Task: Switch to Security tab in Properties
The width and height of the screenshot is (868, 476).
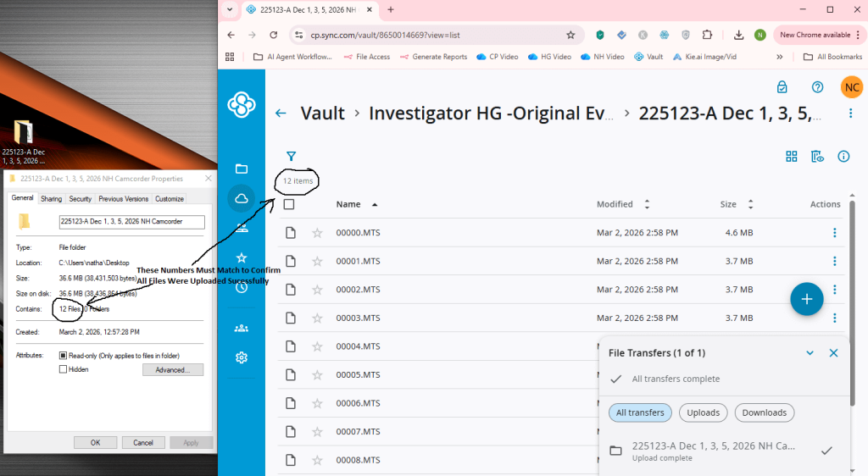Action: [x=81, y=199]
